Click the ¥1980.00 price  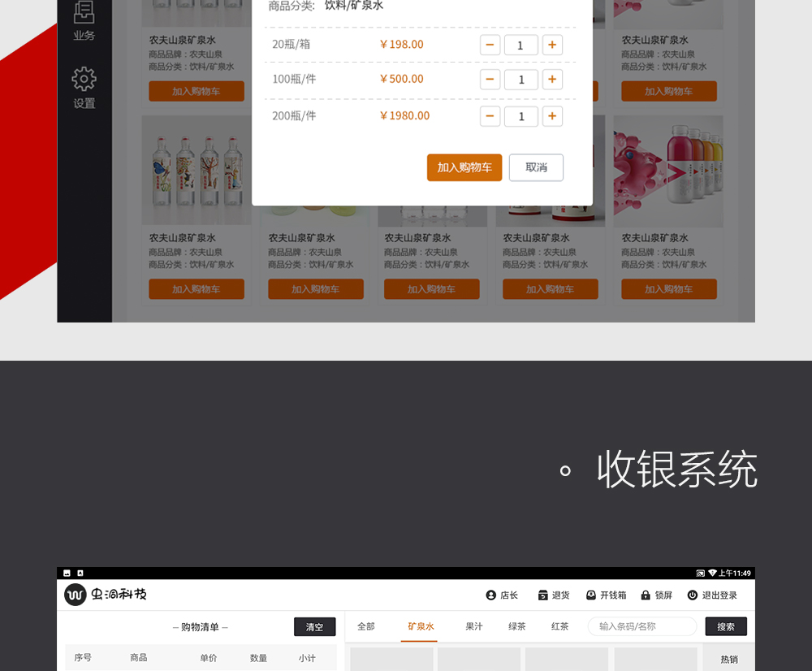pyautogui.click(x=404, y=115)
